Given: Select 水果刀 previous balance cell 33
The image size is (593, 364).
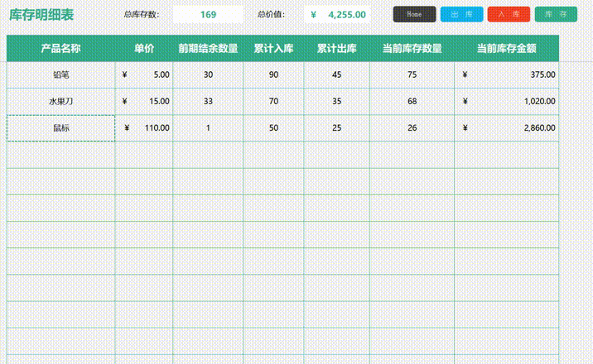Looking at the screenshot, I should click(x=208, y=102).
